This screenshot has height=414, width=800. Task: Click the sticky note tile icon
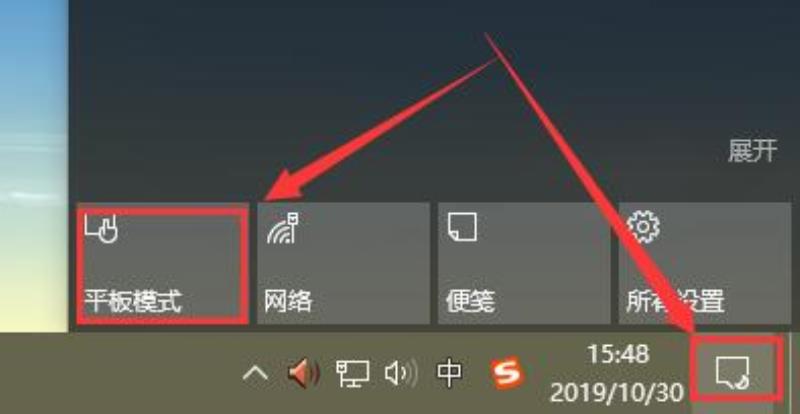(462, 227)
